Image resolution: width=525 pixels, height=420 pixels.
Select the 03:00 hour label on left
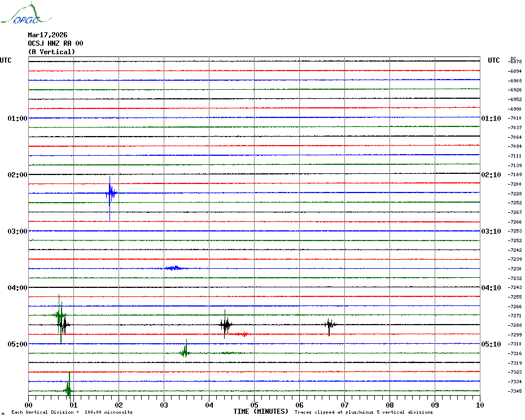17,231
